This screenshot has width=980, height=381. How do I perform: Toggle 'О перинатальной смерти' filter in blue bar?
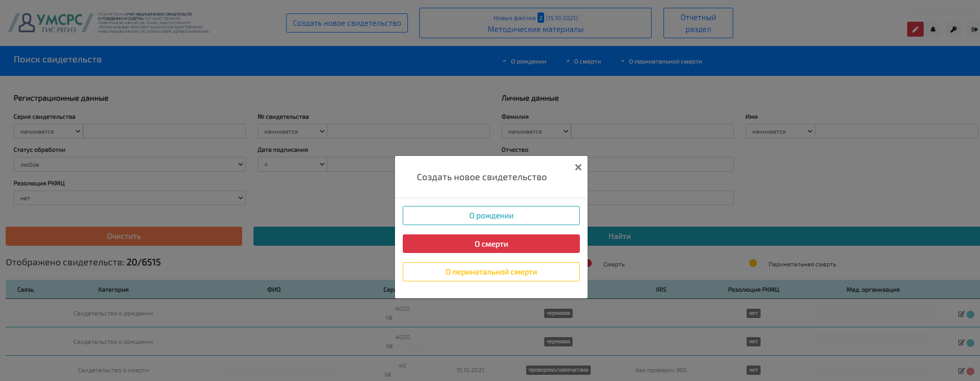(x=661, y=61)
